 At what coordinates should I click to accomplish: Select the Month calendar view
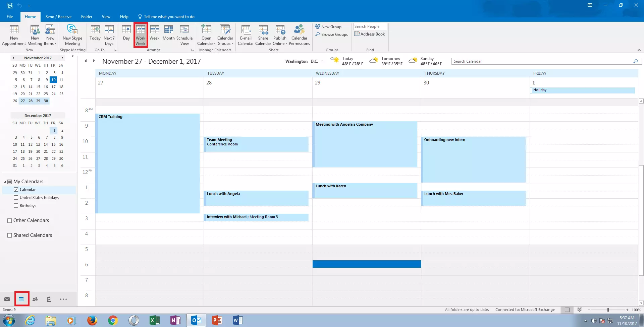pyautogui.click(x=168, y=35)
